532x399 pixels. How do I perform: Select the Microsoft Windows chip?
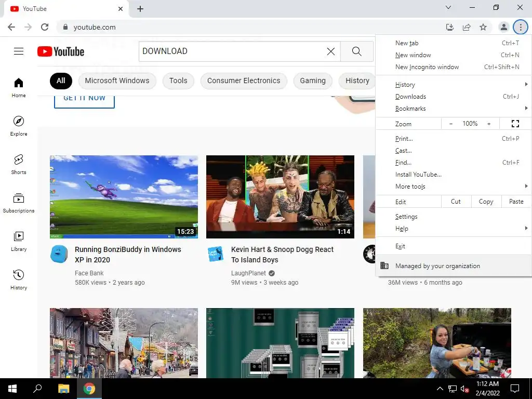click(x=117, y=81)
